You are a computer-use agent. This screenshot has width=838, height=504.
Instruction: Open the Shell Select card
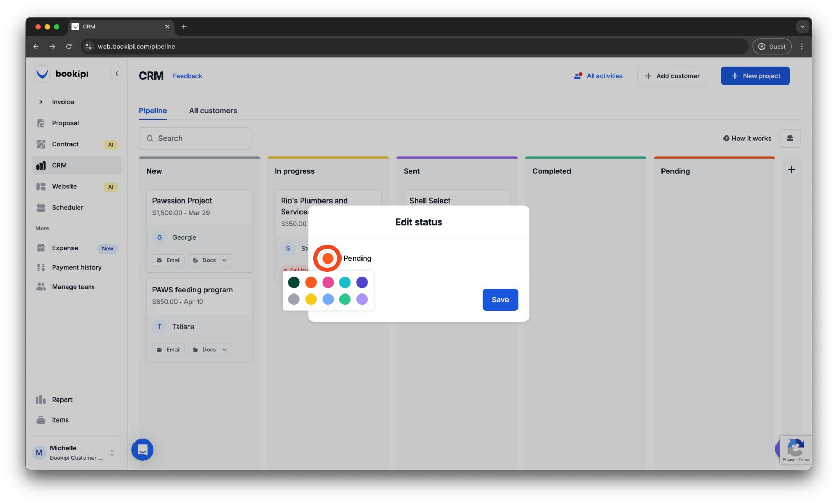point(430,201)
